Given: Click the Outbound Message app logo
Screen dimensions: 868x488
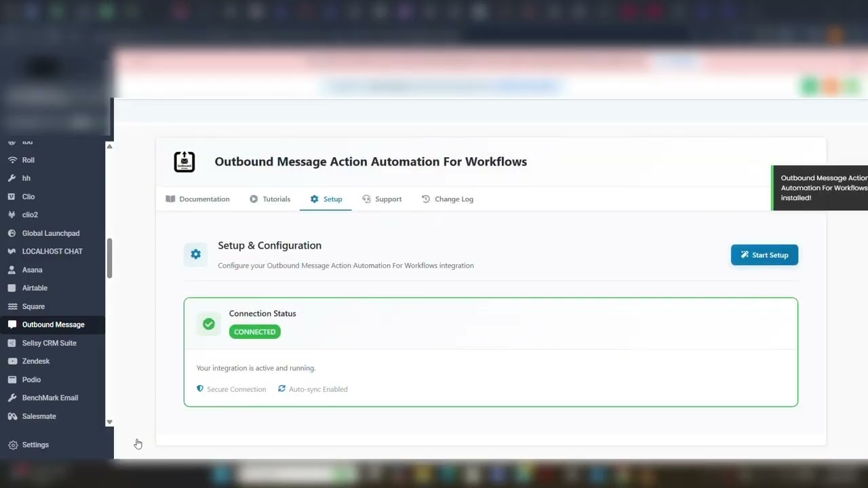Looking at the screenshot, I should pyautogui.click(x=184, y=161).
